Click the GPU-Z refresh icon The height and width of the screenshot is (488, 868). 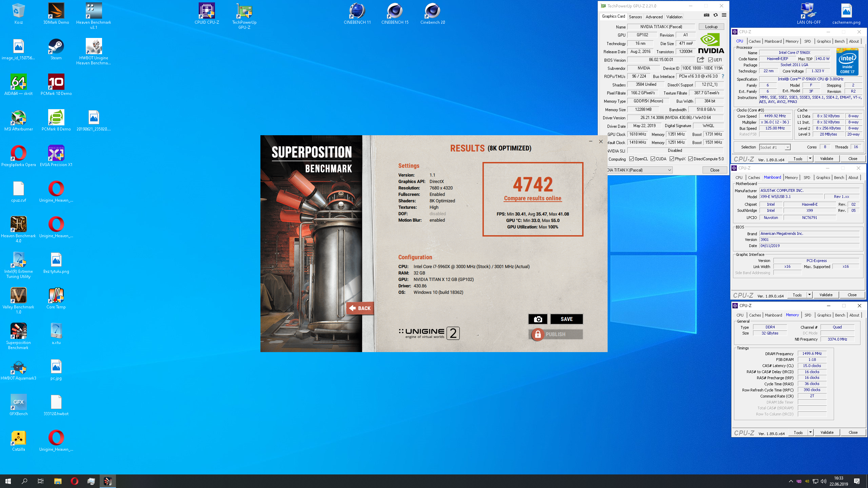point(715,15)
